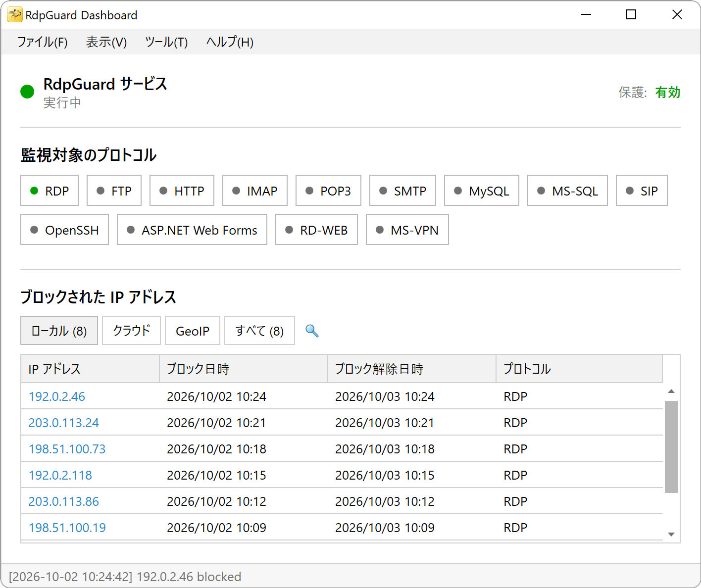
Task: Sort by IP アドレス column header
Action: click(90, 369)
